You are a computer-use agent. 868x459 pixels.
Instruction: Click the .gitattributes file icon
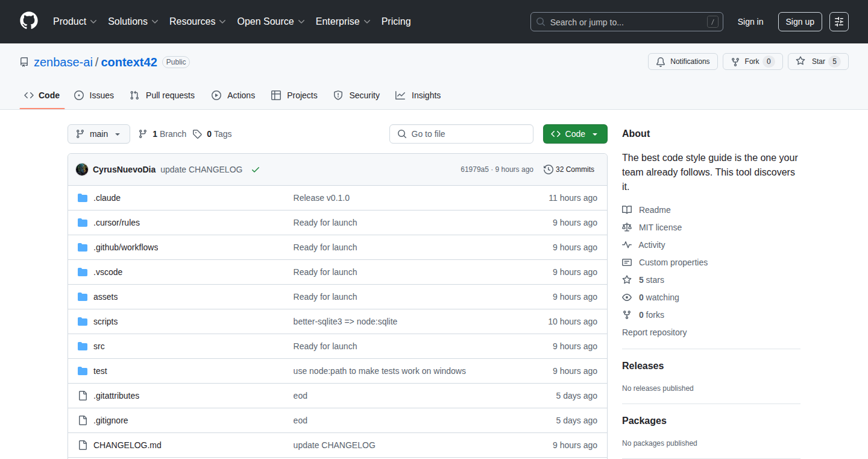point(83,396)
